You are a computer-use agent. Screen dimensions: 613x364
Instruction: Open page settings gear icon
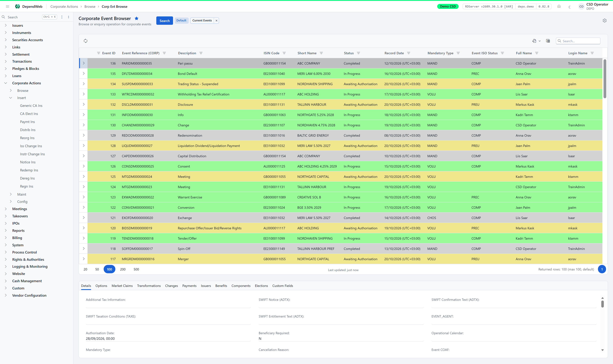pos(604,21)
